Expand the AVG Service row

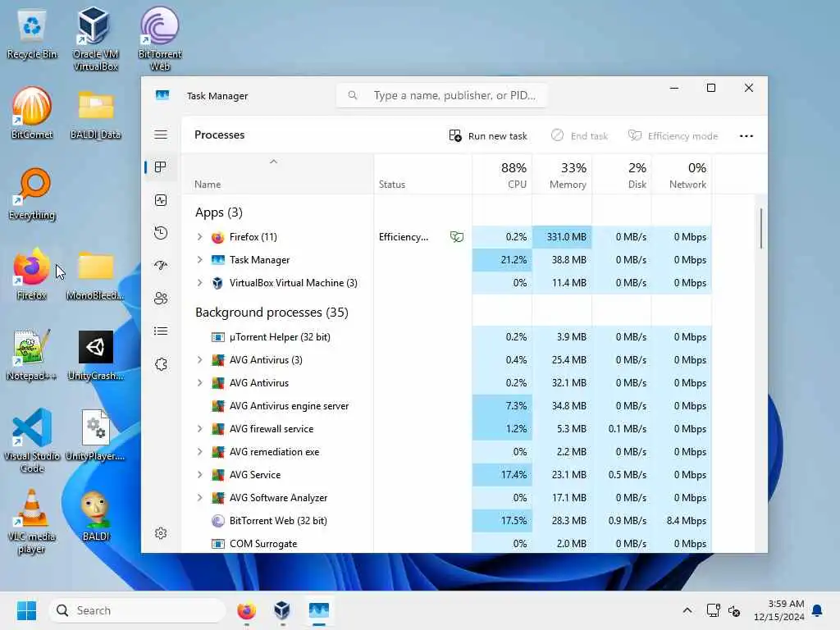pos(200,475)
